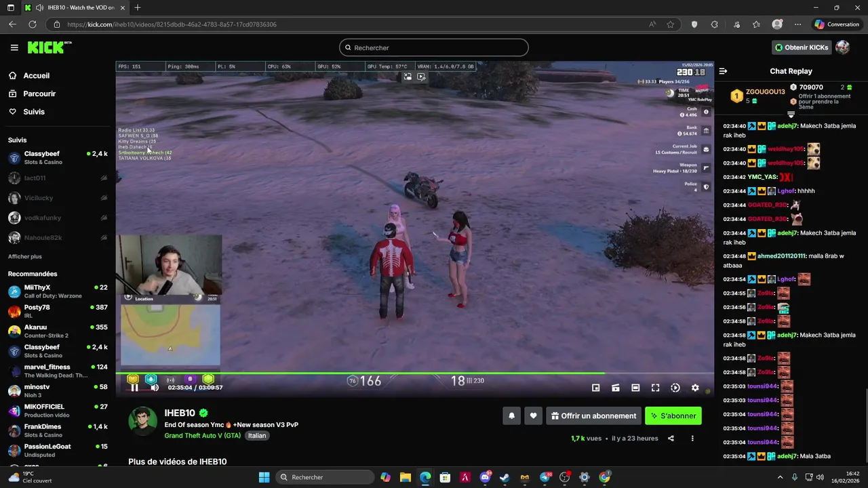868x488 pixels.
Task: Focus the Kick Rechercher search field
Action: (434, 47)
